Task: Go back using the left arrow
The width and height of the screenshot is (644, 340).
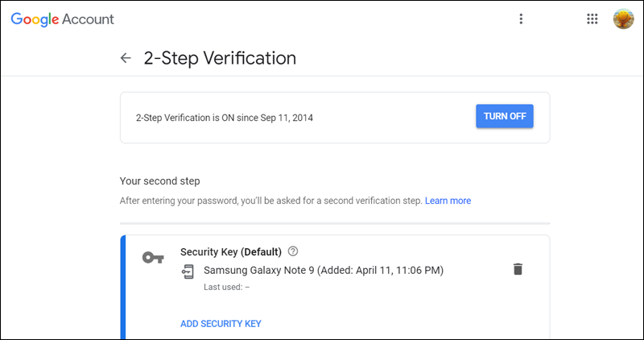Action: click(126, 58)
